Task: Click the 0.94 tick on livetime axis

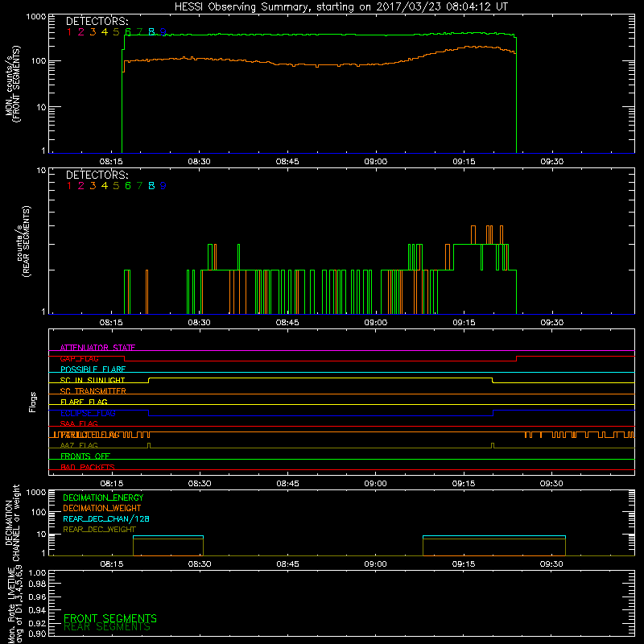Action: (37, 610)
